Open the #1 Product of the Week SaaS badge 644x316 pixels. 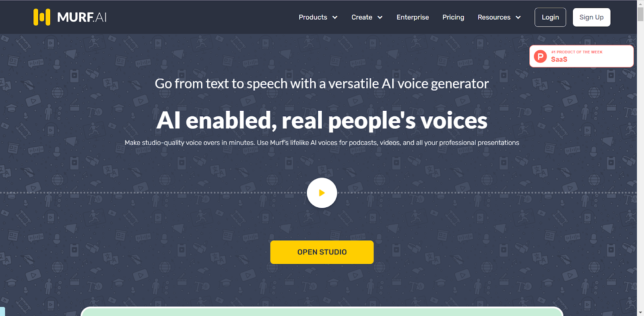(x=581, y=56)
